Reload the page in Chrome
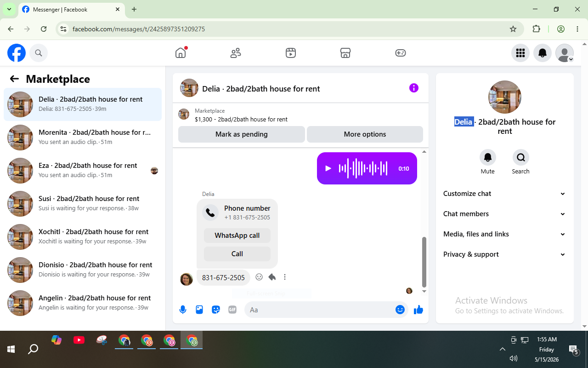 pyautogui.click(x=44, y=29)
